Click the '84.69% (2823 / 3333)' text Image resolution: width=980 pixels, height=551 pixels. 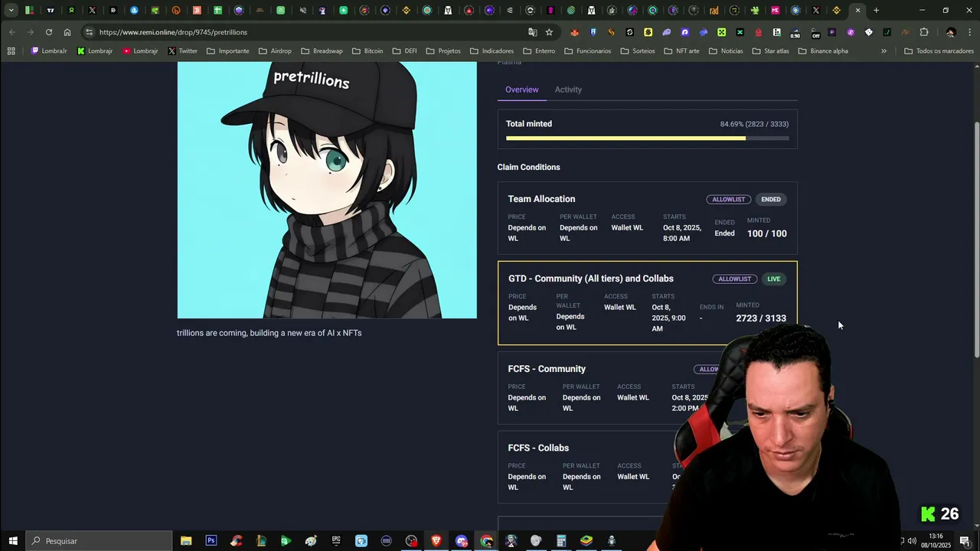(x=754, y=124)
